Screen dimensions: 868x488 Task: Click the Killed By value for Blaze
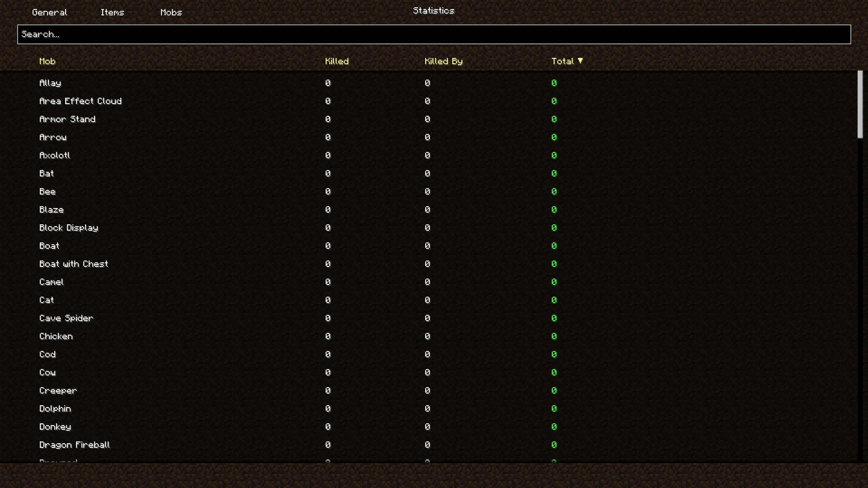pos(427,209)
